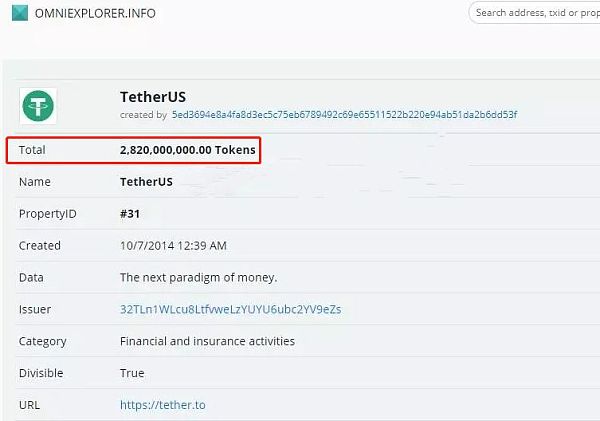This screenshot has height=421, width=600.
Task: Click the Financial and insurance activities category
Action: [207, 341]
